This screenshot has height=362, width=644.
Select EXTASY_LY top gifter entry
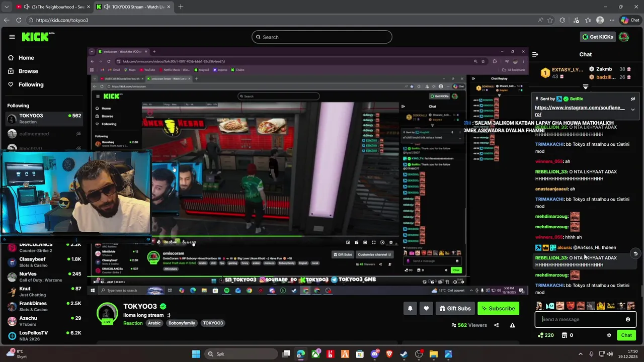tap(562, 73)
